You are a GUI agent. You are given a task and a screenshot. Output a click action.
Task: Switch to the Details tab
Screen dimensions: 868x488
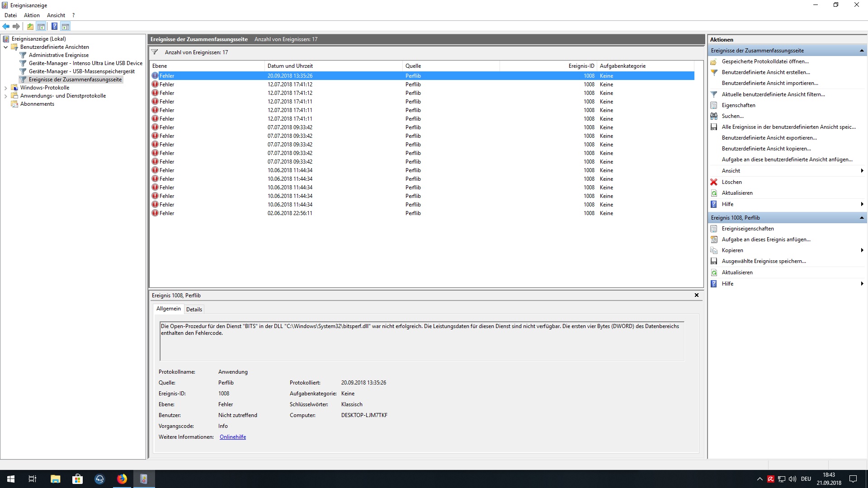point(194,310)
